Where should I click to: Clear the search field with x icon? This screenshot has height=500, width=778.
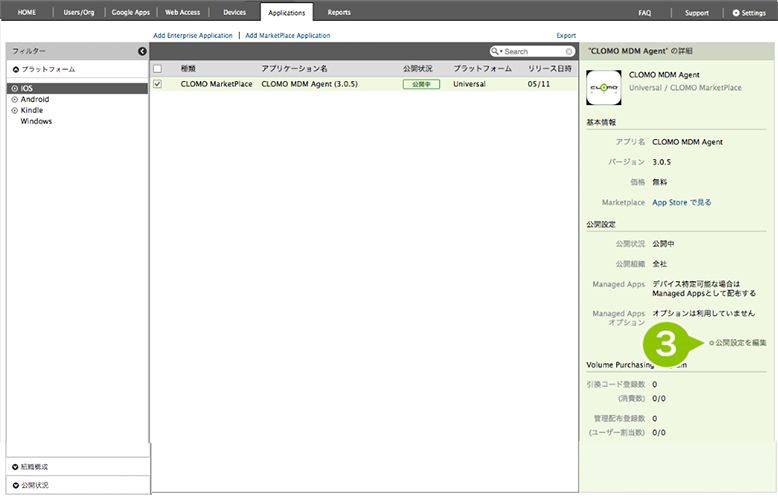tap(569, 52)
